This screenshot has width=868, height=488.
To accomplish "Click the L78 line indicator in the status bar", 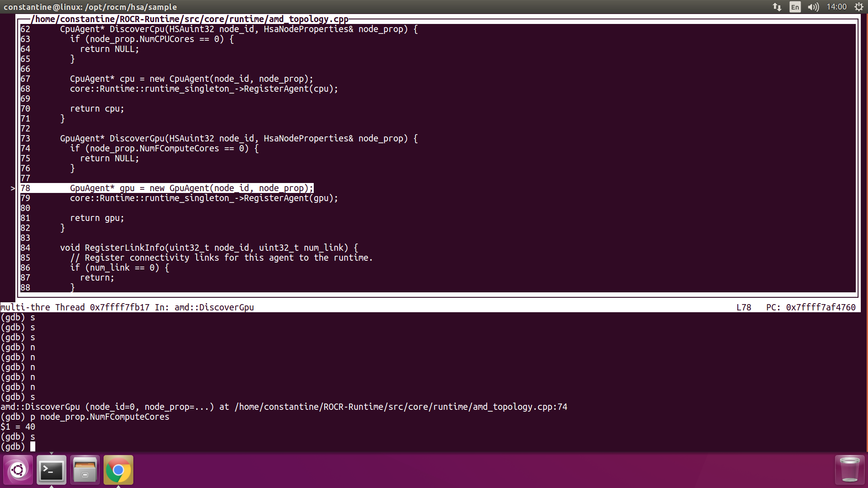I will 744,307.
